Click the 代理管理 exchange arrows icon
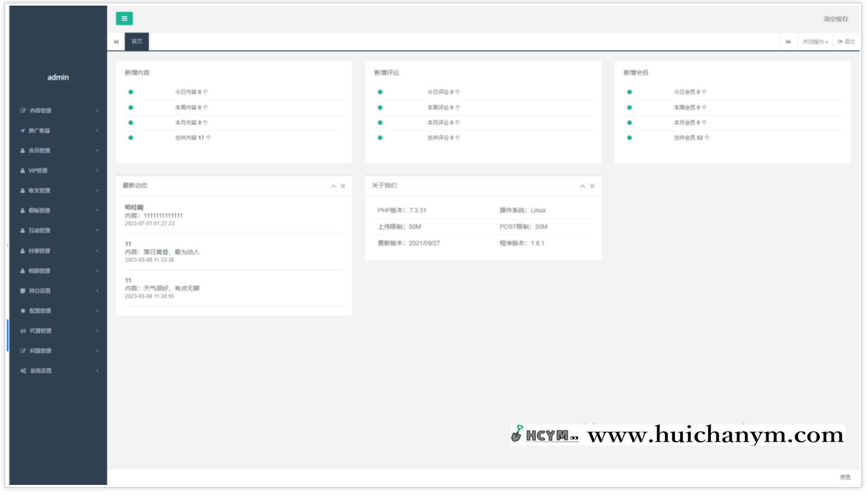868x495 pixels. [23, 331]
